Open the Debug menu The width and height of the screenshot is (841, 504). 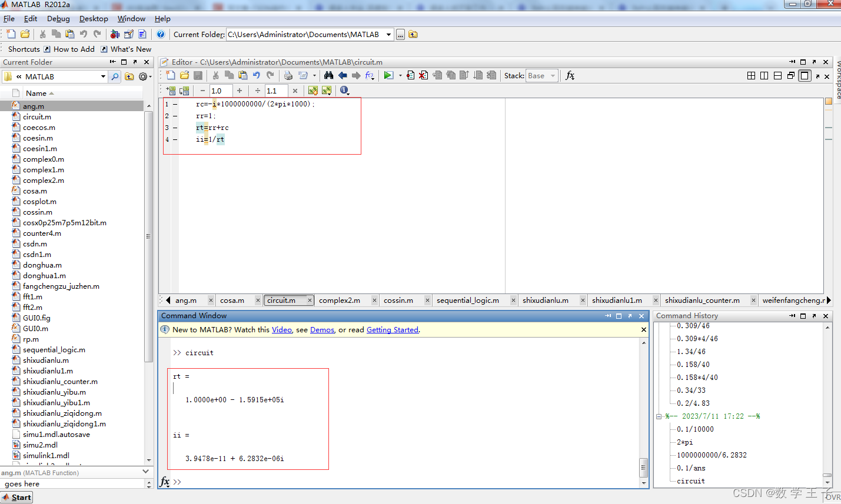coord(58,19)
